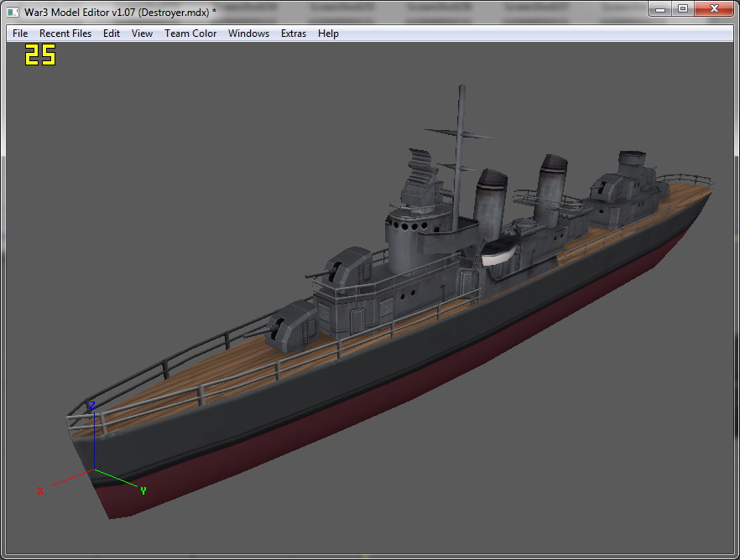Maximize the Model Editor window
Viewport: 740px width, 560px height.
pos(683,9)
